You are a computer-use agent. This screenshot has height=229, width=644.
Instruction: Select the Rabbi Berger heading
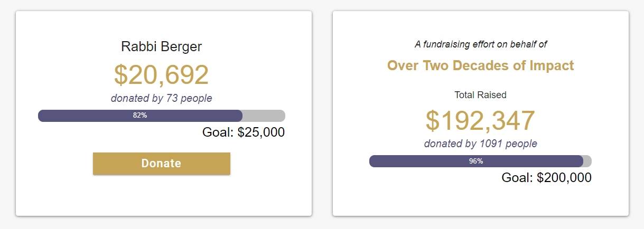pos(162,46)
